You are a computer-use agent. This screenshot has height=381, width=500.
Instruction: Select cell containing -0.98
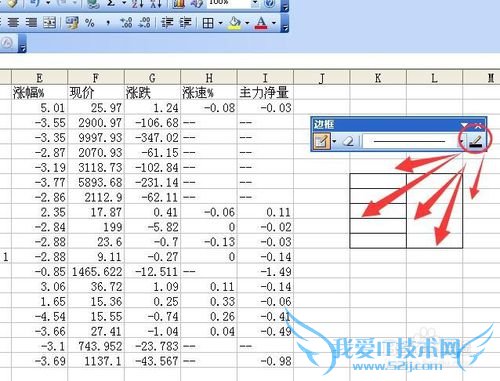tap(265, 361)
